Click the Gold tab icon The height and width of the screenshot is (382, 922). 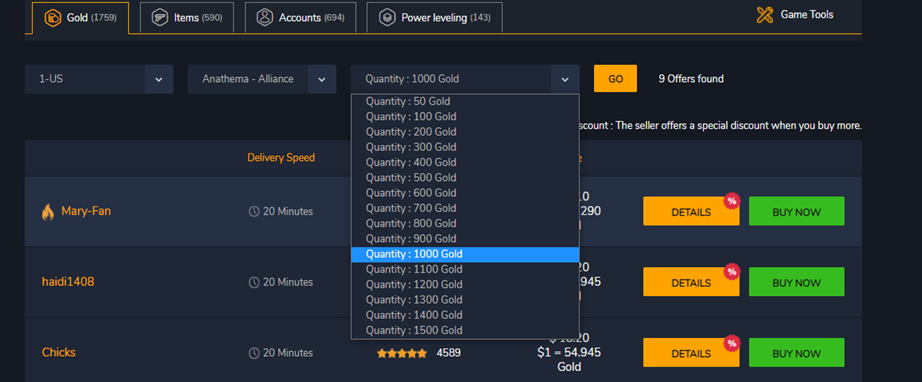point(54,18)
